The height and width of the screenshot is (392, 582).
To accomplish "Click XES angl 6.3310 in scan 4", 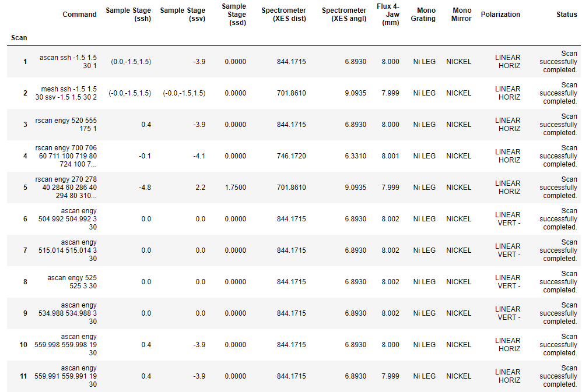I will (x=356, y=156).
